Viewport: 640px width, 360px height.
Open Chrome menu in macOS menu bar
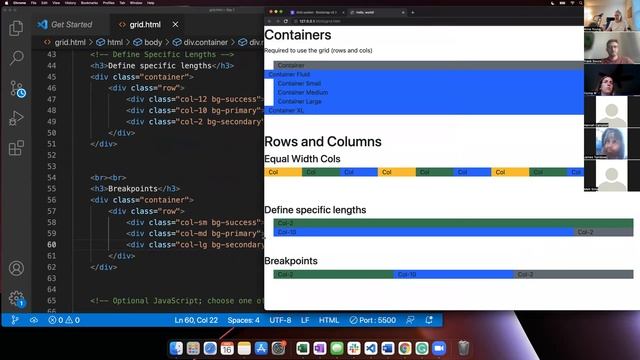click(19, 3)
